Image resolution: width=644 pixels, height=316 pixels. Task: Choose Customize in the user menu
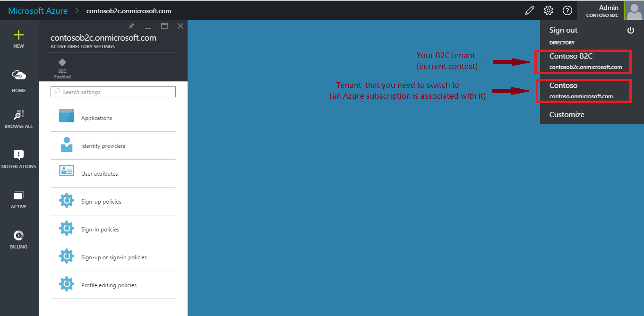pyautogui.click(x=567, y=114)
